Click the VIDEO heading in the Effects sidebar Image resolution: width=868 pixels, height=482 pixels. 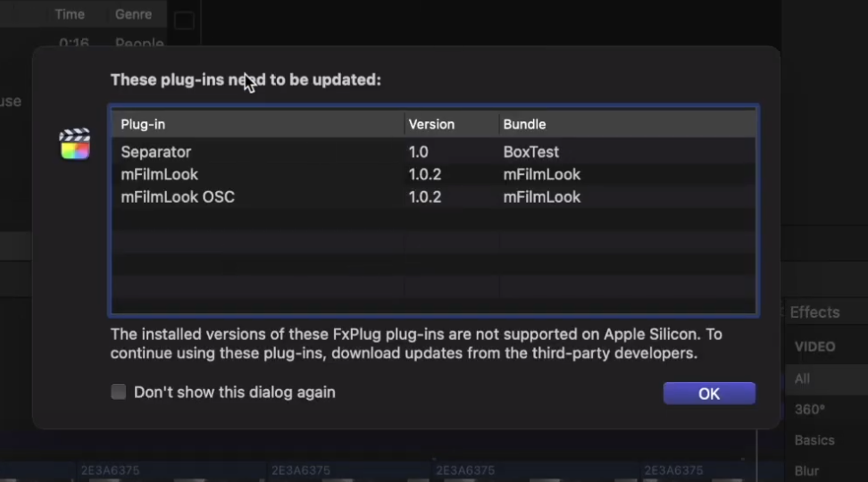pos(814,347)
